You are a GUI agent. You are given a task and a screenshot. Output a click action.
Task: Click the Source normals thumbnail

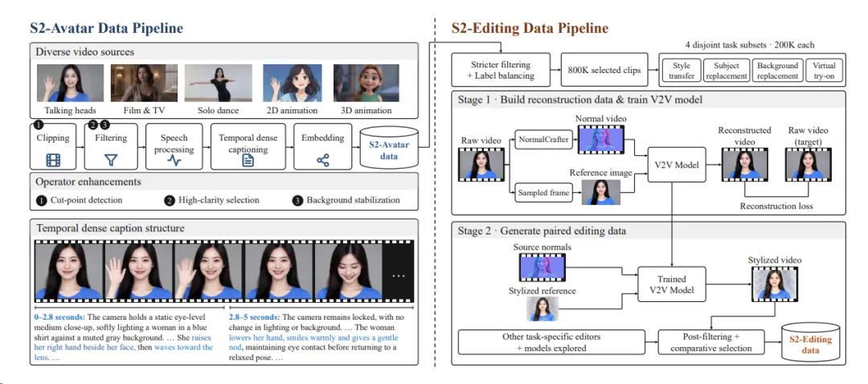(542, 268)
